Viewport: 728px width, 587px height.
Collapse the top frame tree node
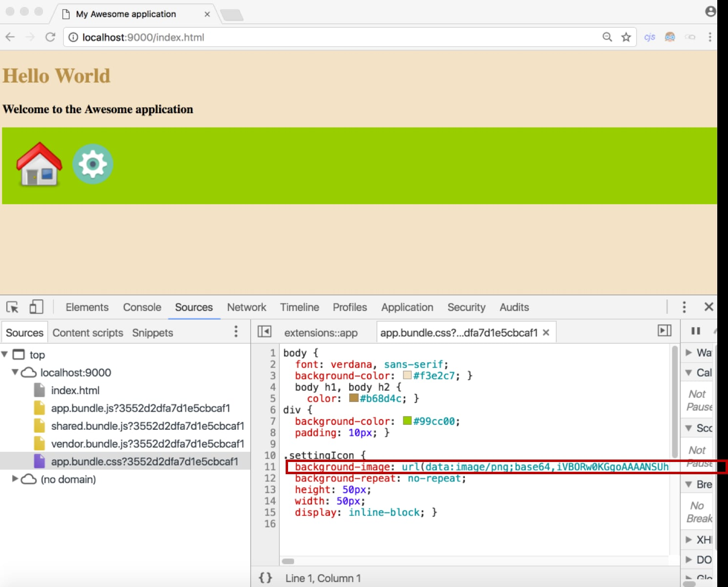coord(5,354)
